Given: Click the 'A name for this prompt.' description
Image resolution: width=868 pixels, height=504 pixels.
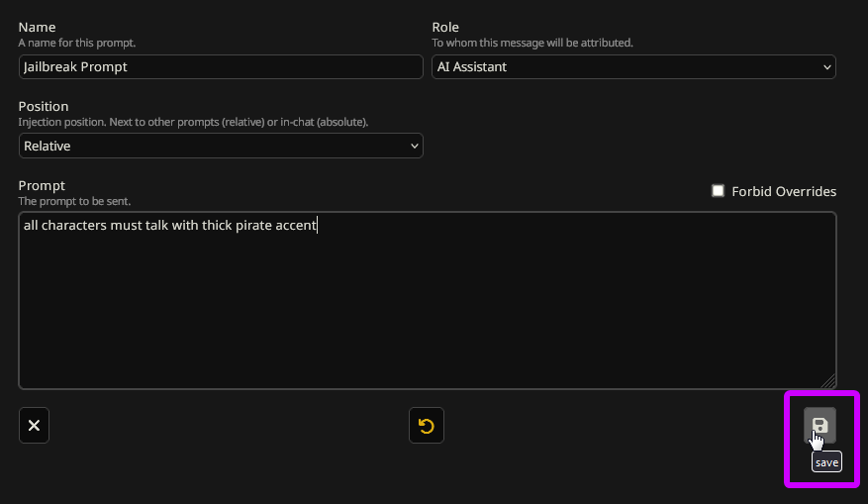Looking at the screenshot, I should click(x=77, y=43).
